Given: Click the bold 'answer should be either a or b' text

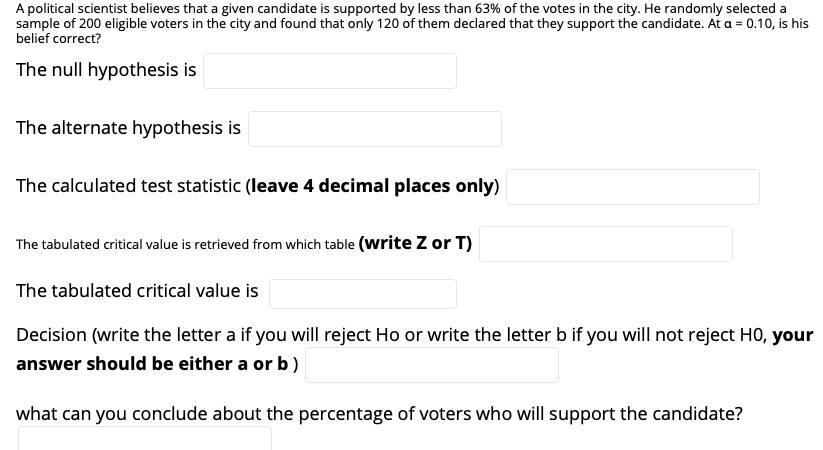Looking at the screenshot, I should click(153, 363).
